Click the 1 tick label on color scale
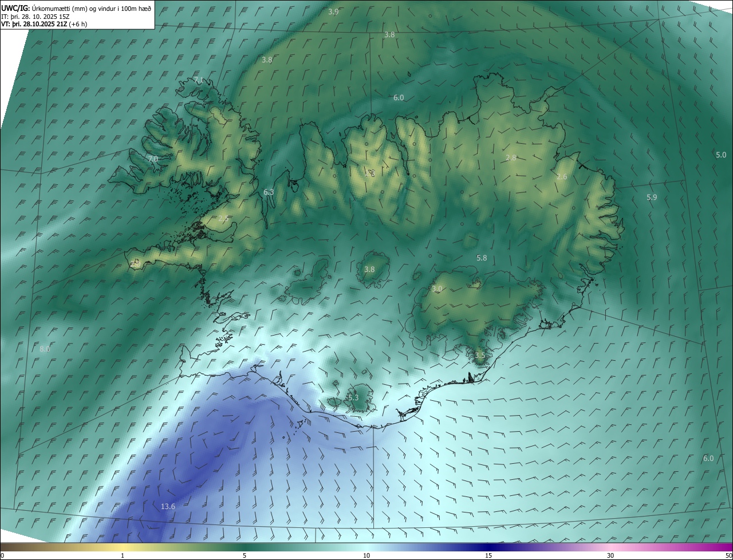This screenshot has width=733, height=560. pos(123,555)
